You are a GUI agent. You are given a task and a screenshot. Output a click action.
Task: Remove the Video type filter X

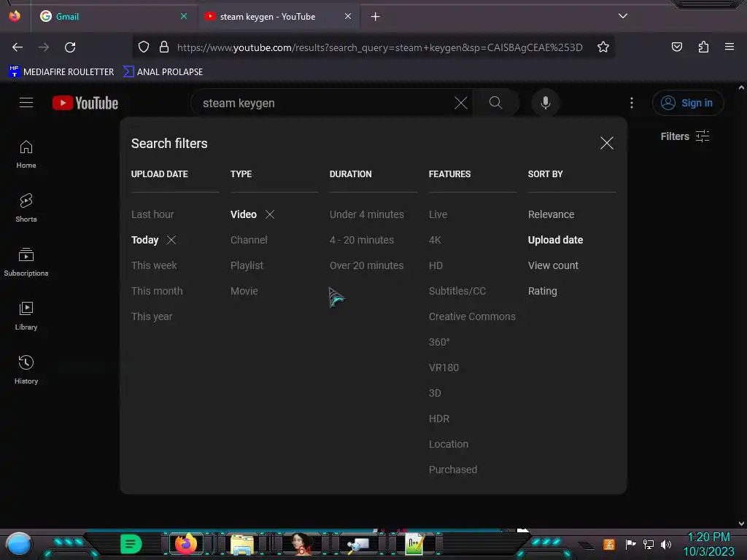coord(270,214)
